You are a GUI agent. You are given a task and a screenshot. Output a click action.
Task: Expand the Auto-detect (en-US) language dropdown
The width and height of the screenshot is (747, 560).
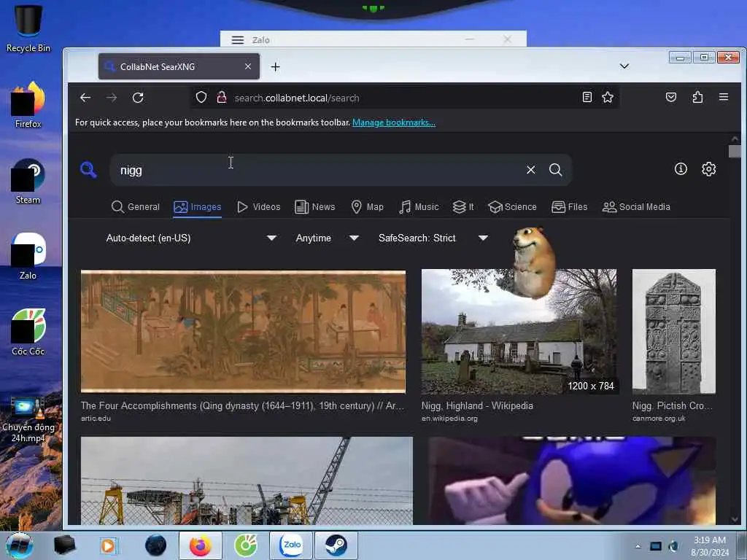coord(190,238)
